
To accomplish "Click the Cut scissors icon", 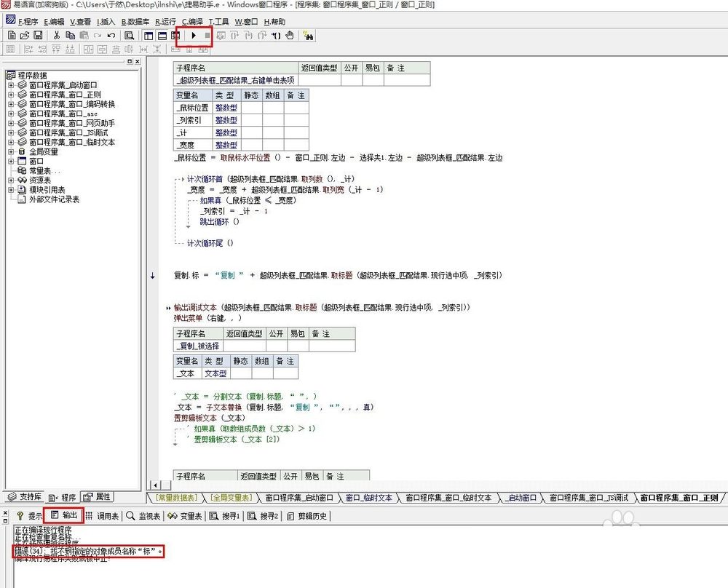I will pyautogui.click(x=56, y=35).
